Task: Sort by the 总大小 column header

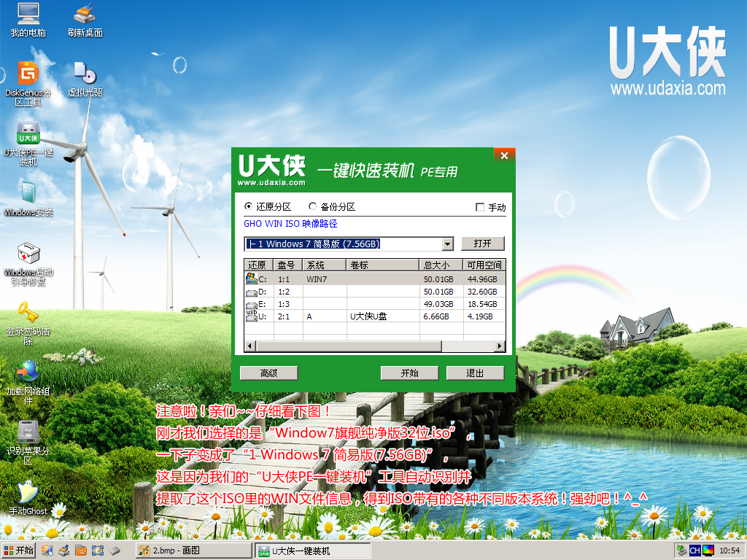Action: [x=441, y=265]
